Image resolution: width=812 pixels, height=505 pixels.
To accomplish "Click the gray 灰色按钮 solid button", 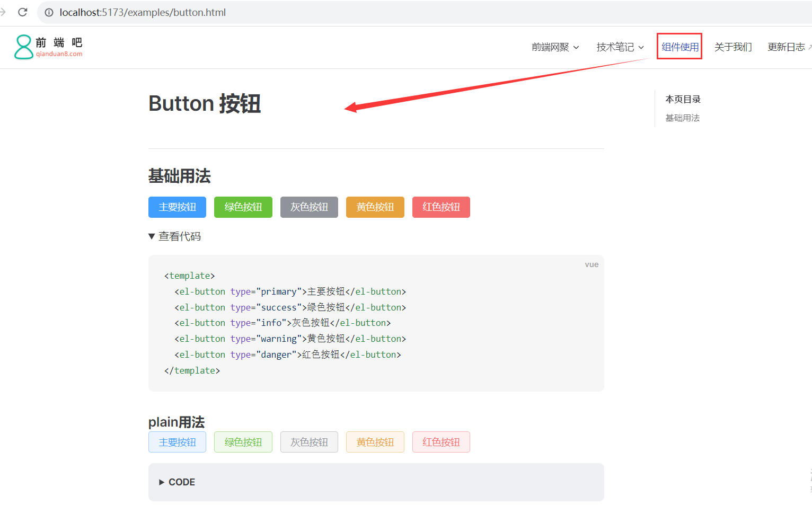I will coord(309,207).
